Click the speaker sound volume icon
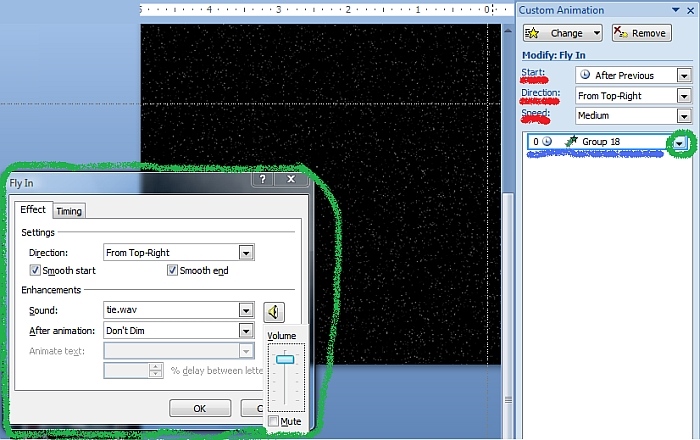Image resolution: width=700 pixels, height=440 pixels. coord(274,312)
